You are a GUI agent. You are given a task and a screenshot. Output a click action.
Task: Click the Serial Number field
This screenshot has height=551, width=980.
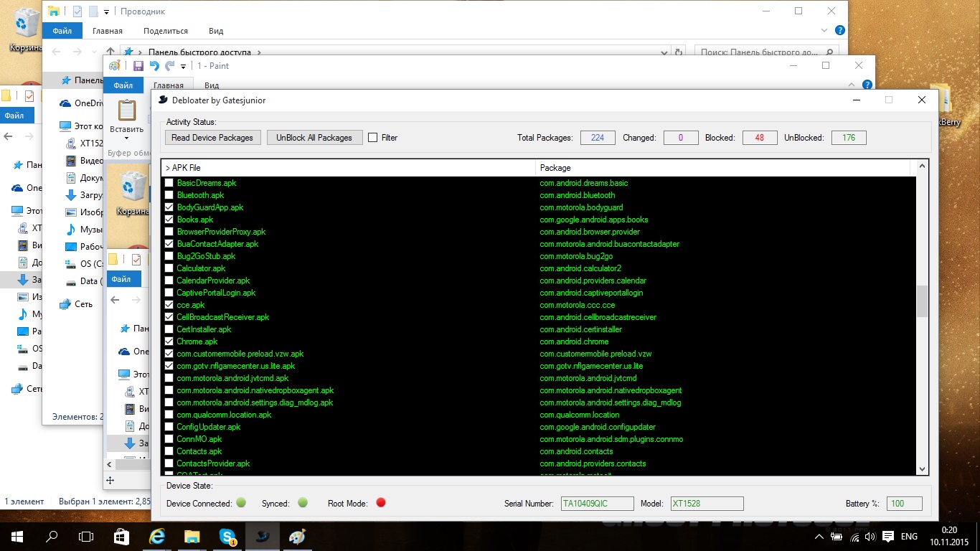point(598,504)
